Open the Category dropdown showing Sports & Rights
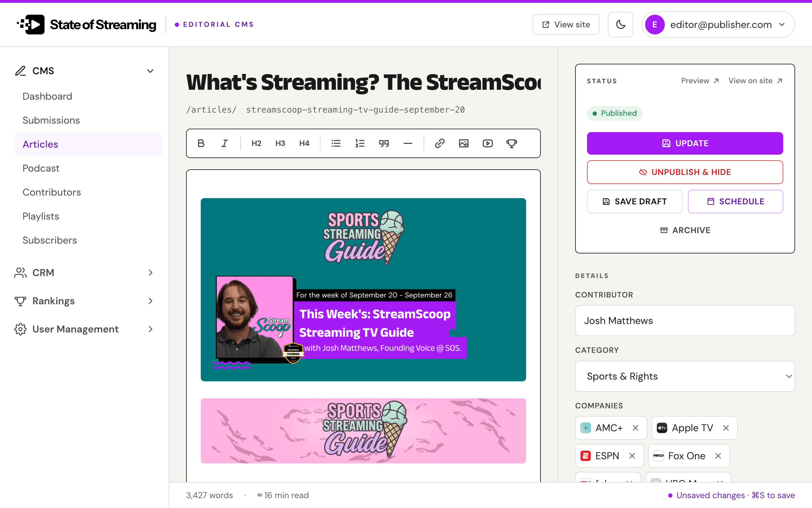The height and width of the screenshot is (508, 812). [x=685, y=376]
